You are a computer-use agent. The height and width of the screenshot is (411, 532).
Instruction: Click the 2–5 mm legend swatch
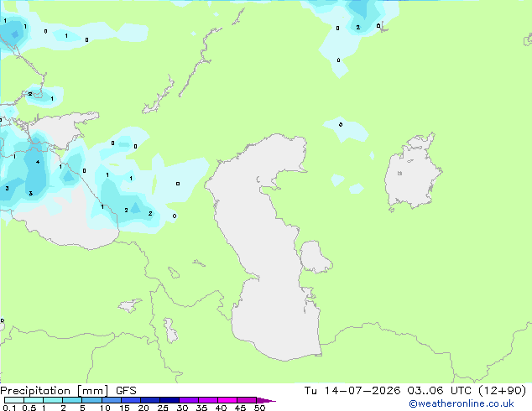click(x=72, y=400)
